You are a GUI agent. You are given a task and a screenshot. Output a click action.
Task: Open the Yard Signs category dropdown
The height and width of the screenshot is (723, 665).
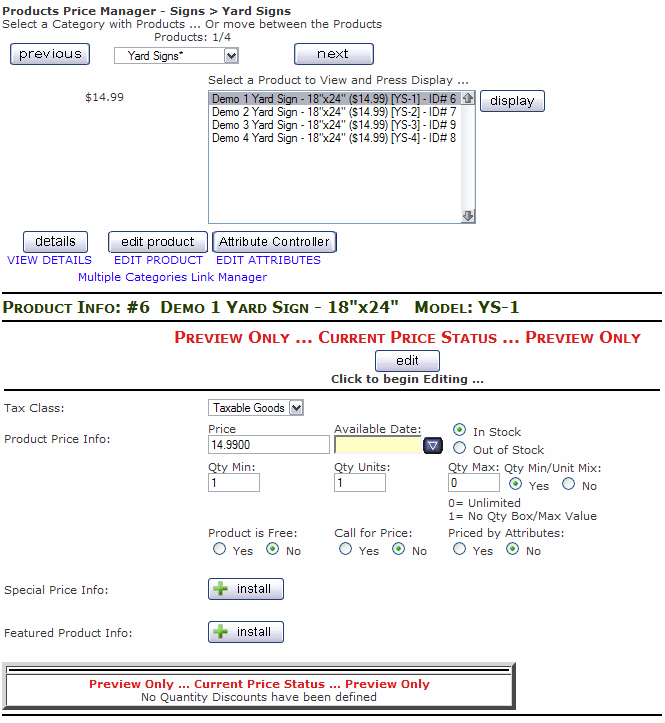[176, 56]
